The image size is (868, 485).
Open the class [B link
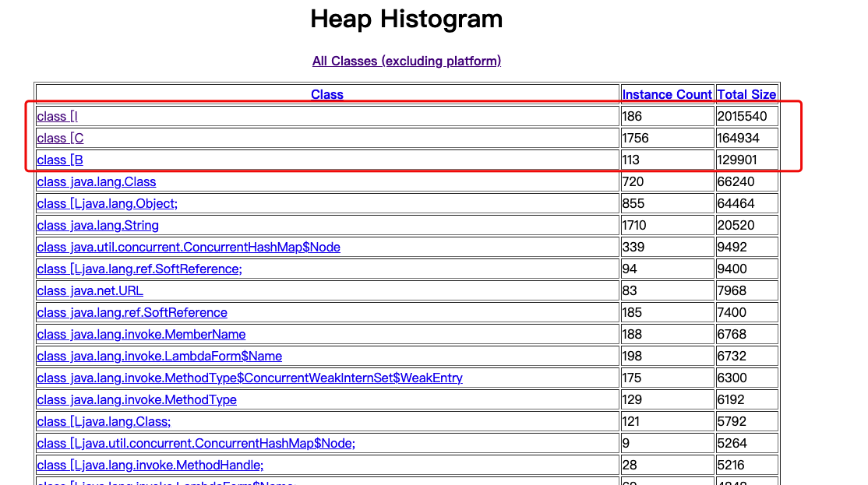click(x=60, y=160)
